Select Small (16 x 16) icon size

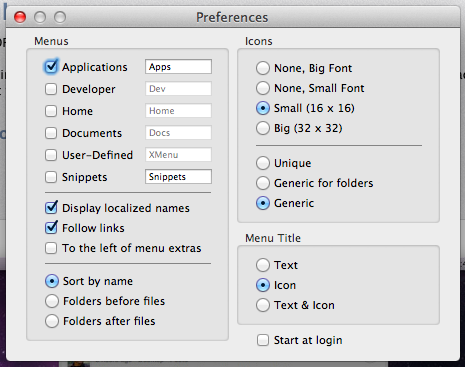click(263, 108)
